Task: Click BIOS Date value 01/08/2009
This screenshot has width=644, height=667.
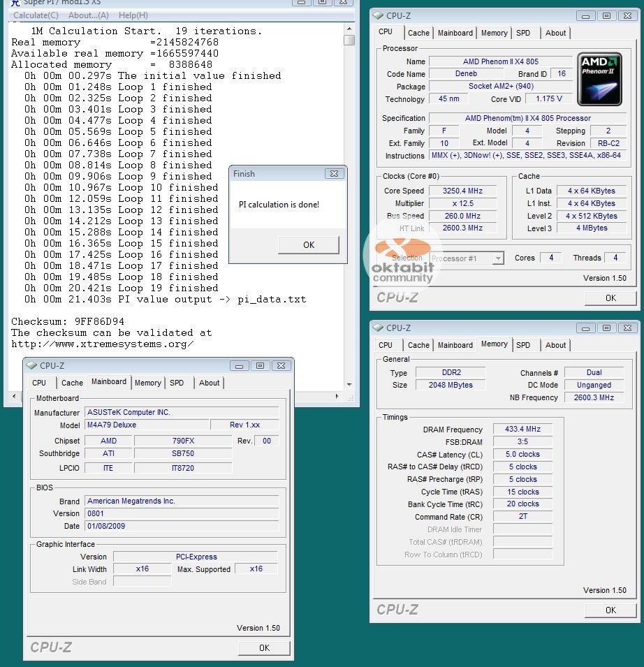Action: click(x=182, y=526)
